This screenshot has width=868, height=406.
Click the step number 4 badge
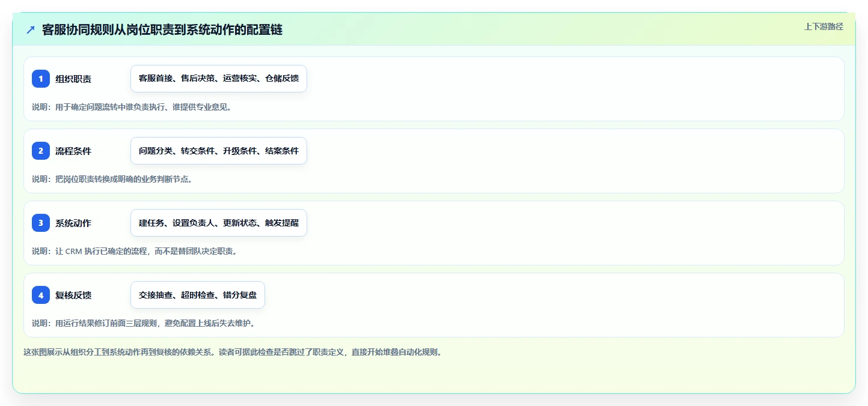click(41, 295)
